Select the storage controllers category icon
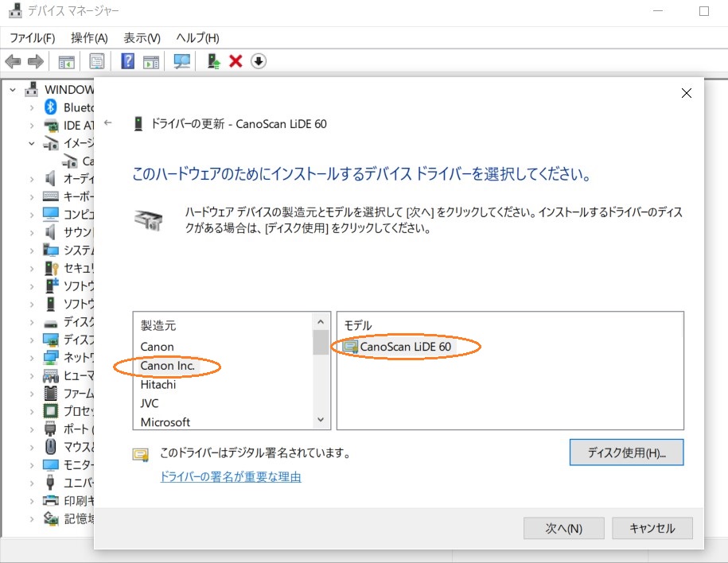The width and height of the screenshot is (728, 563). 51,518
